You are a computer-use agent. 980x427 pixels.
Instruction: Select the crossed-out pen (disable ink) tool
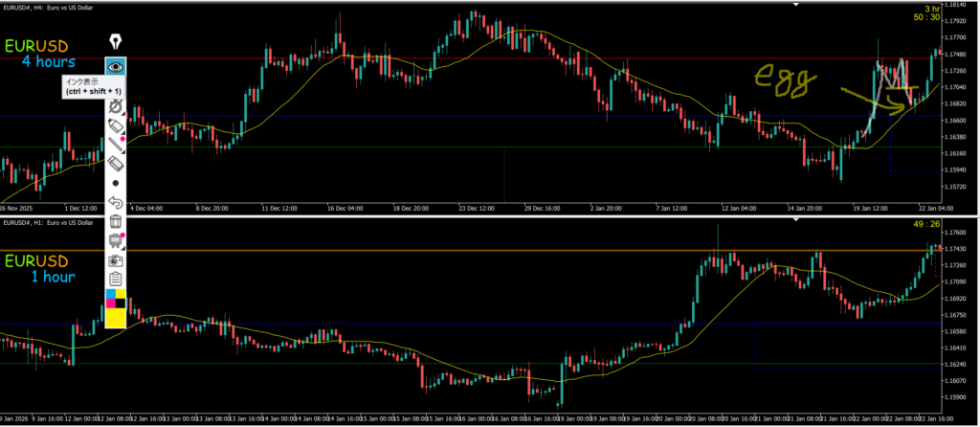click(x=116, y=105)
